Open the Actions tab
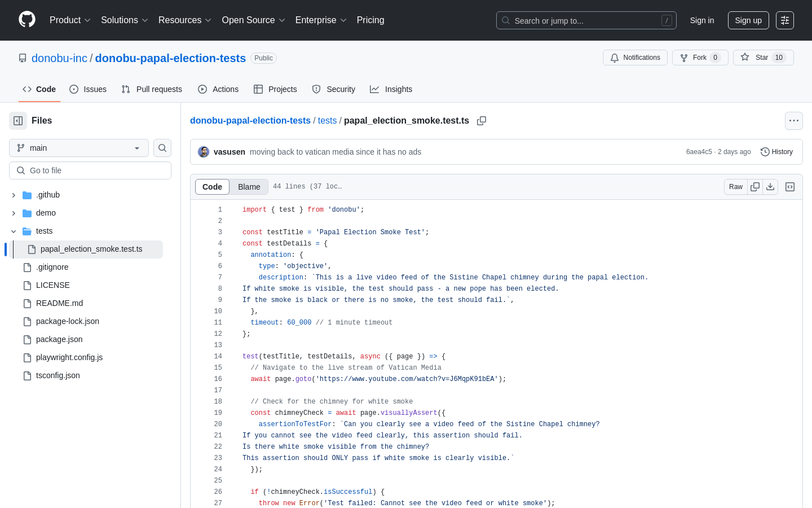Viewport: 812px width, 508px height. [218, 89]
